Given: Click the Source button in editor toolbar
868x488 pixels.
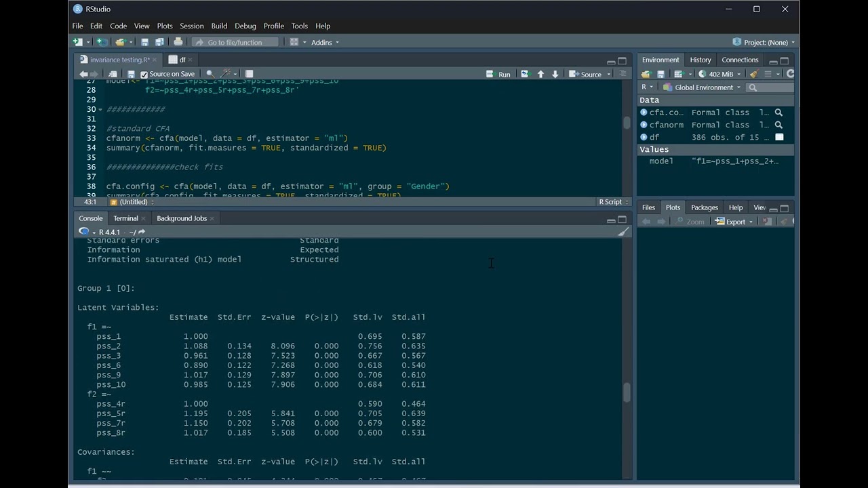Looking at the screenshot, I should point(586,74).
